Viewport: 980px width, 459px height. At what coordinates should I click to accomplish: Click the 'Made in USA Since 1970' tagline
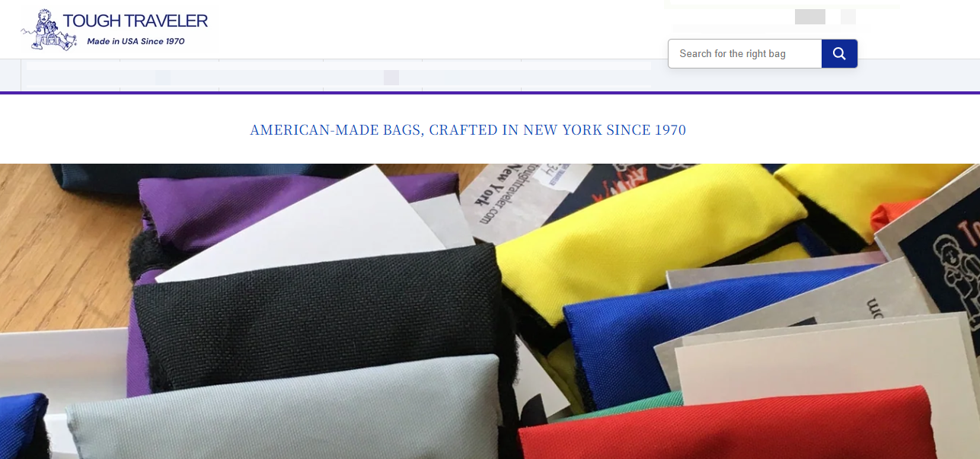point(136,41)
